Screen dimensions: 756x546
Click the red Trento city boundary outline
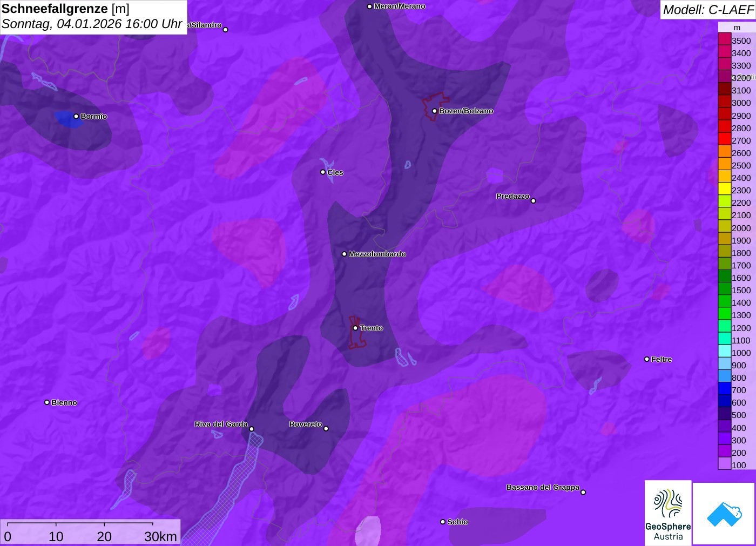point(356,332)
